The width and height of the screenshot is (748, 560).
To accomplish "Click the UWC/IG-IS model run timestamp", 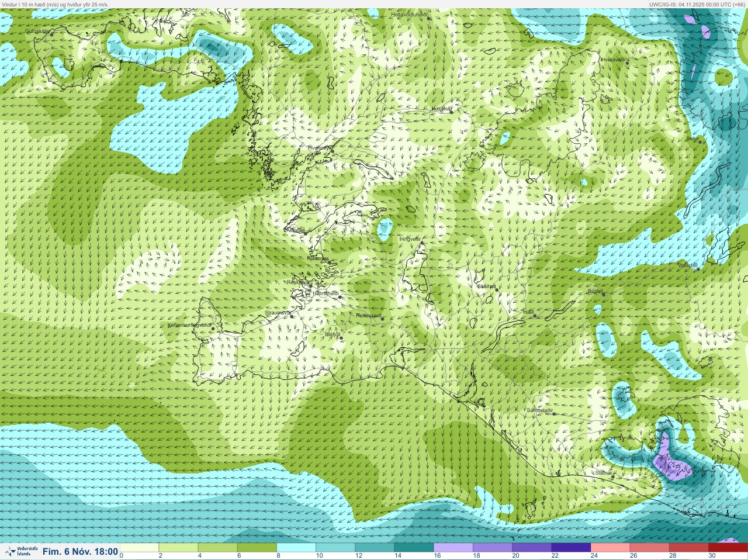I will [698, 4].
